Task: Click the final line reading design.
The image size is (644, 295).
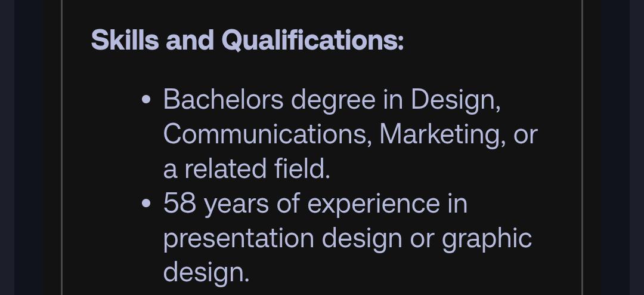Action: pos(206,272)
